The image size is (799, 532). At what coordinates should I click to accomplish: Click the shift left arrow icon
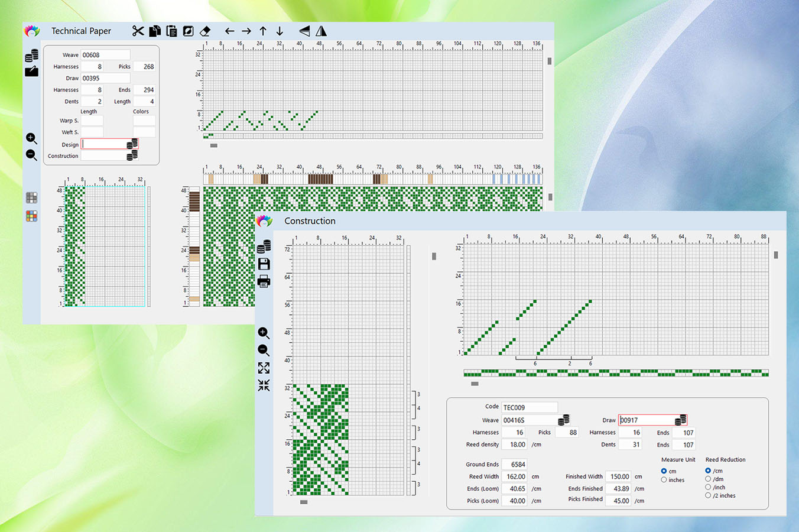(230, 31)
